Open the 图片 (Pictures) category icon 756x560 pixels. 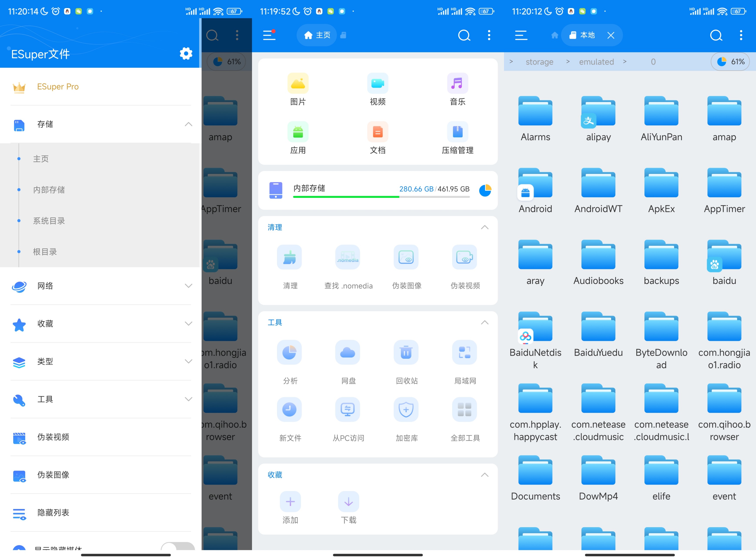[x=298, y=83]
